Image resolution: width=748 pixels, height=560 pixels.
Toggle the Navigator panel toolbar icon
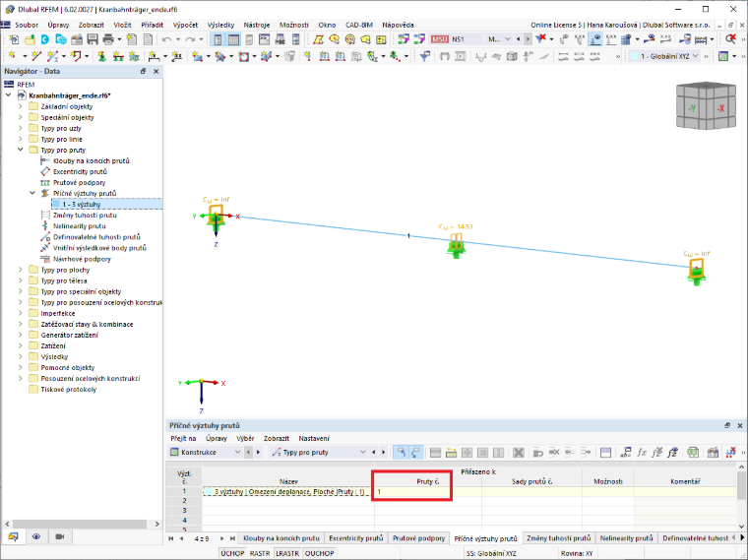pos(218,39)
